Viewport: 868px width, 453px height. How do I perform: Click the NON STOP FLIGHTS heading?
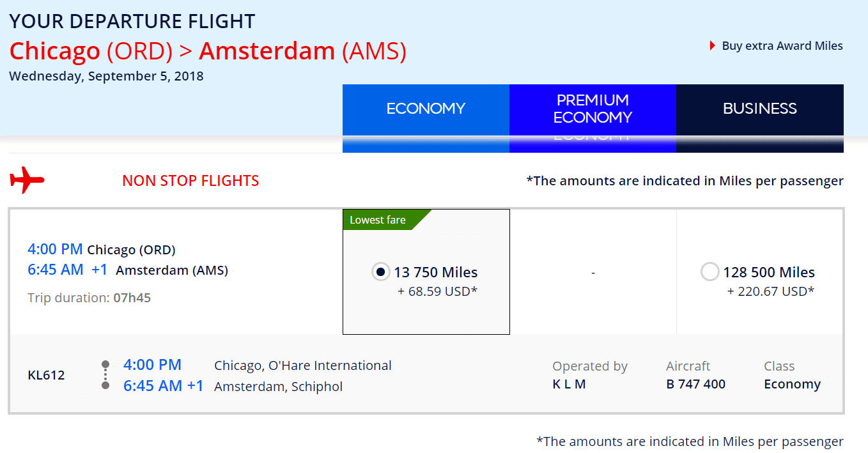click(x=190, y=181)
